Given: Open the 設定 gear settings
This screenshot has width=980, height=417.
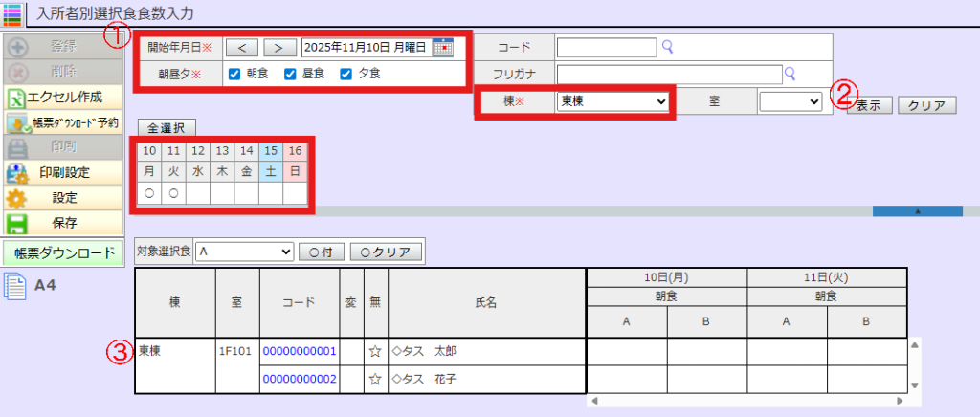Looking at the screenshot, I should click(x=63, y=198).
